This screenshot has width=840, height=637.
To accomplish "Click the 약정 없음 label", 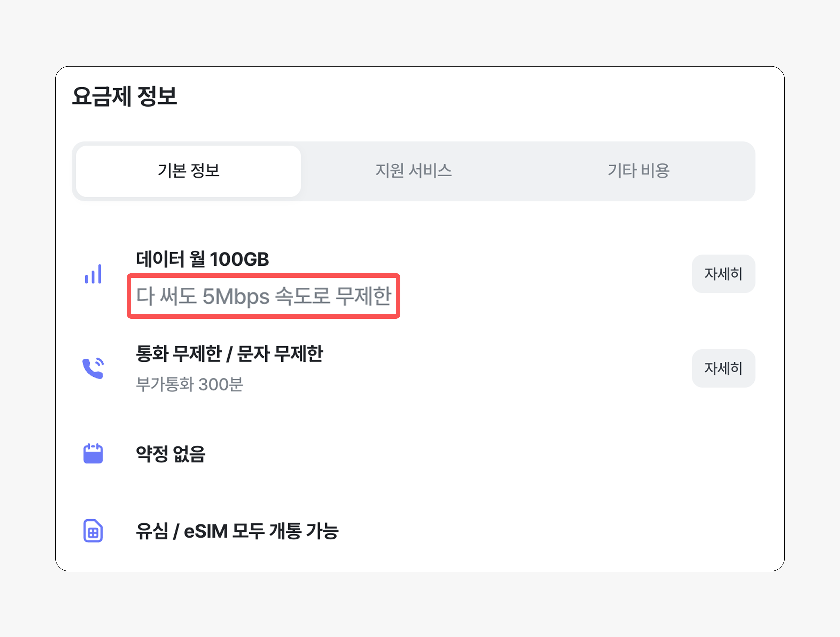I will (x=171, y=454).
